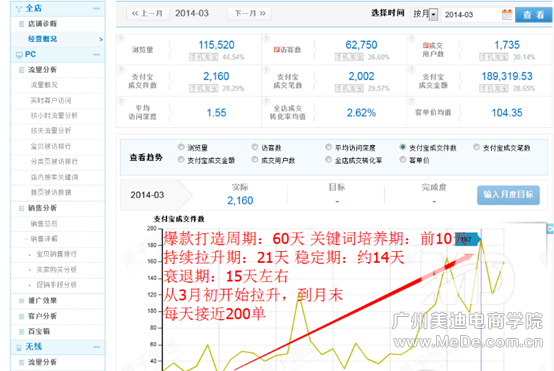
Task: Click the 全店 section header icon
Action: tap(19, 8)
